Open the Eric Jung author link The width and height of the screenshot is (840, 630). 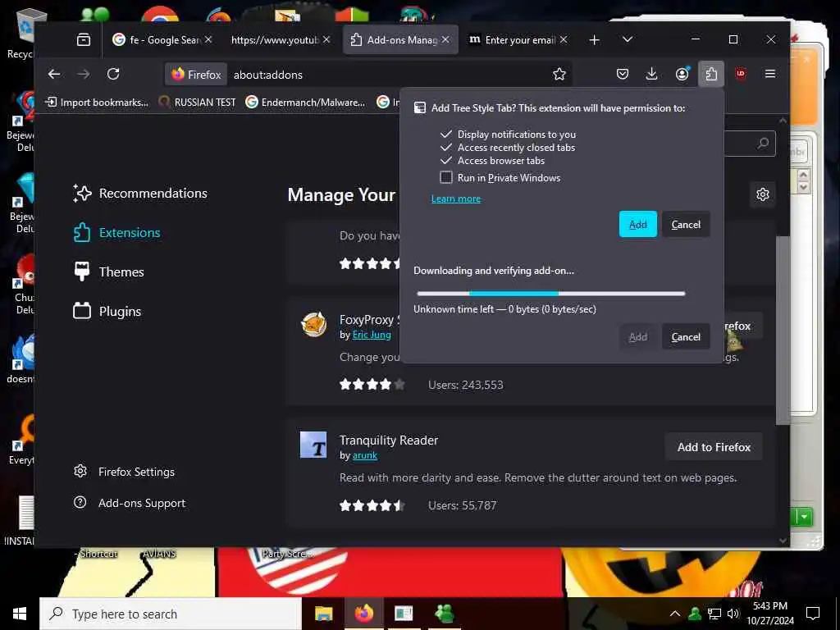372,335
